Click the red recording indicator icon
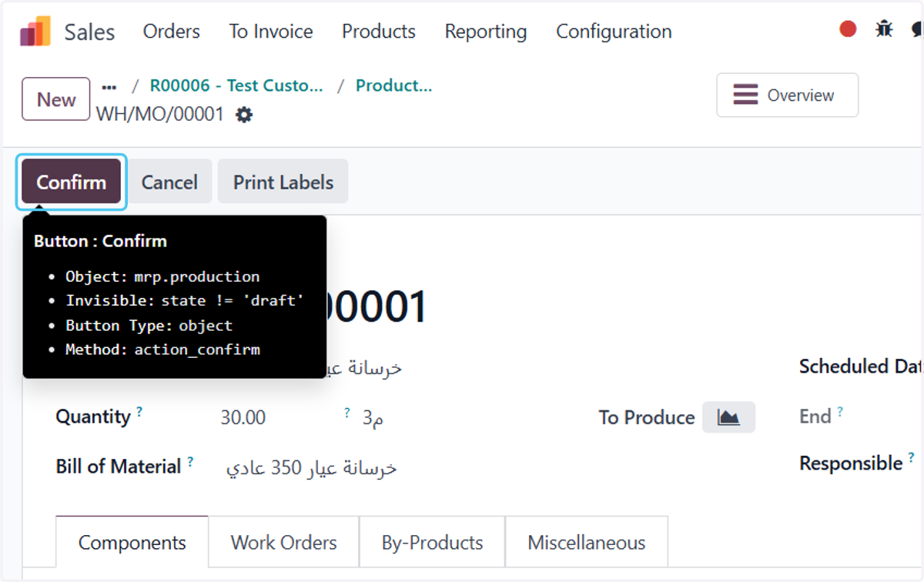 848,29
